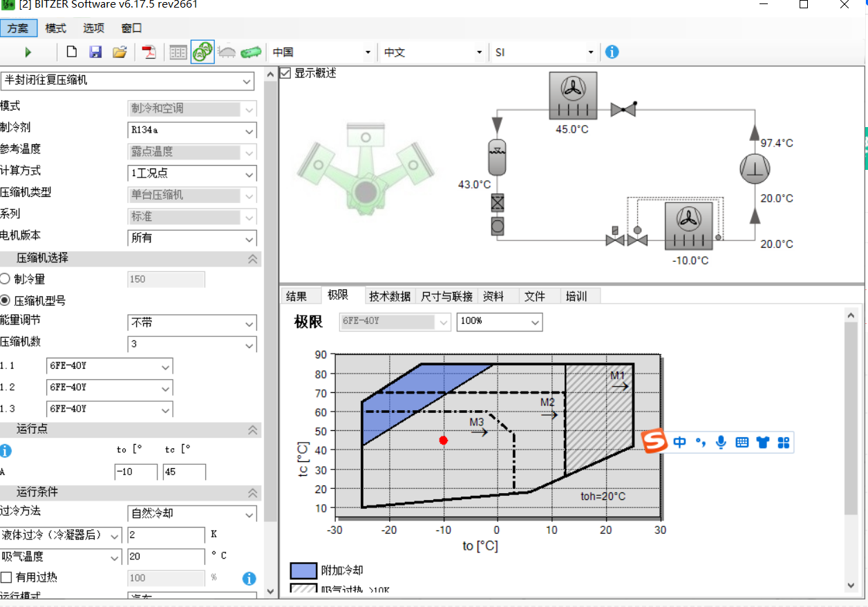Open the 模式 menu
The image size is (868, 607).
click(56, 28)
